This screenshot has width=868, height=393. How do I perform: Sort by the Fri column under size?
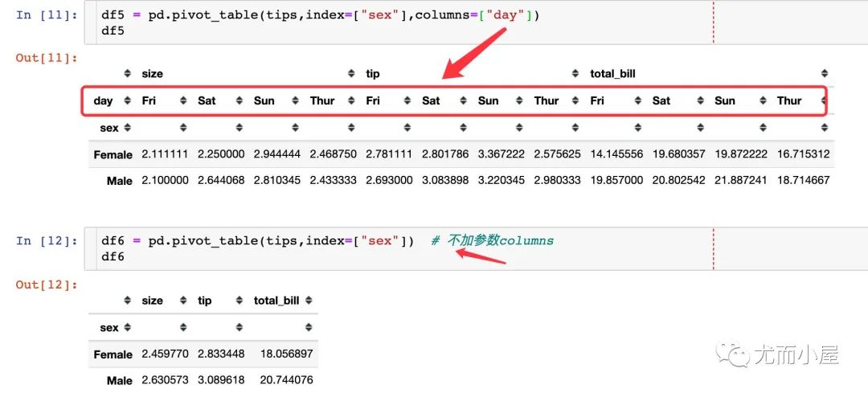pos(183,100)
